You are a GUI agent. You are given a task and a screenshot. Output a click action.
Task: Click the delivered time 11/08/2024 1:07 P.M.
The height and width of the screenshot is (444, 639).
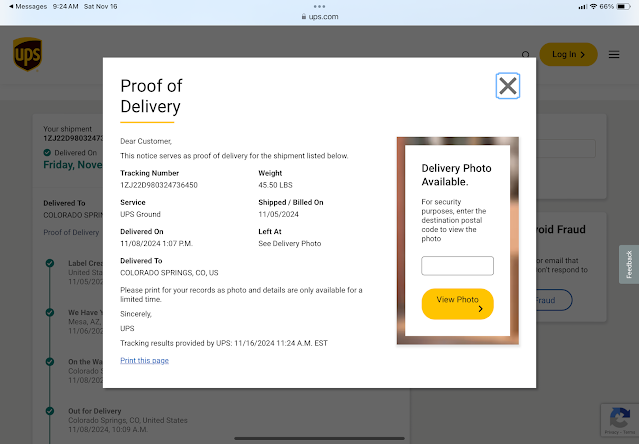point(156,244)
